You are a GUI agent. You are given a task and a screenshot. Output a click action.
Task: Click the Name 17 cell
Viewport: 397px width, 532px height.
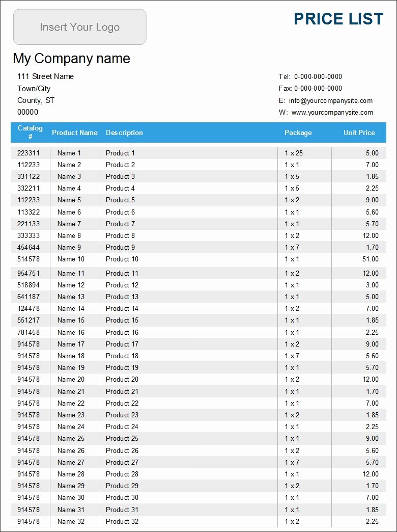coord(71,344)
